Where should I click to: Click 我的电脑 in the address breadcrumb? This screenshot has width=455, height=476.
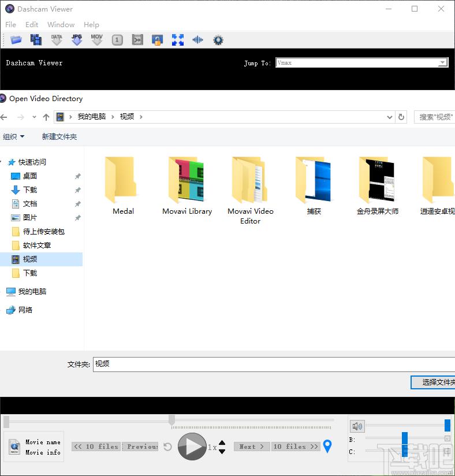pos(92,117)
